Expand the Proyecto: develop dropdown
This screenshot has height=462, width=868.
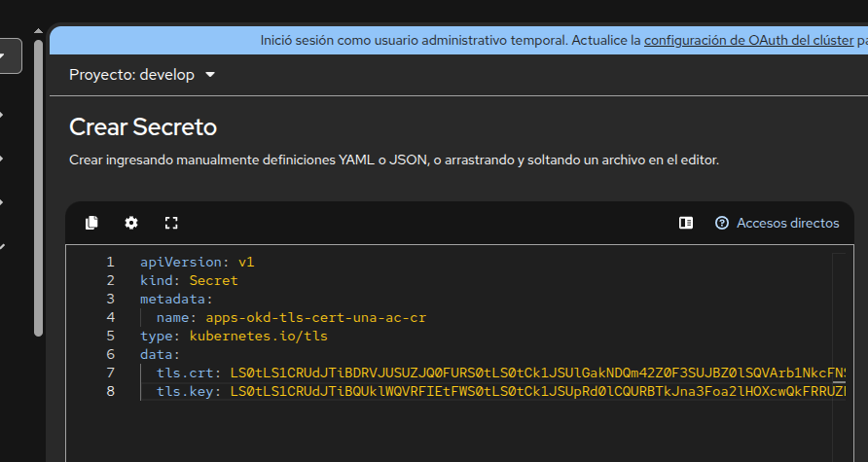pos(142,75)
